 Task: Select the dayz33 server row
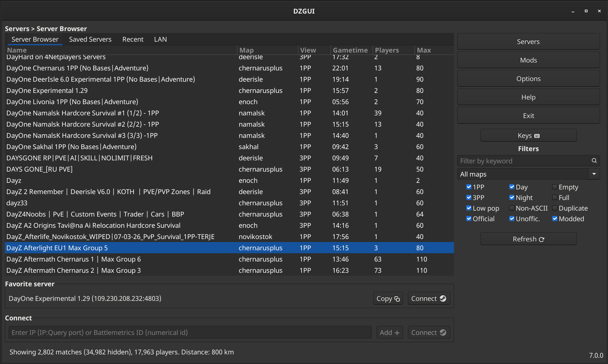pyautogui.click(x=229, y=203)
